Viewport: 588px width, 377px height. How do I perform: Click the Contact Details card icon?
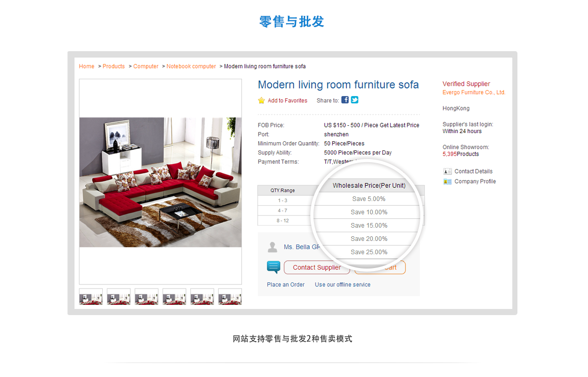coord(447,171)
